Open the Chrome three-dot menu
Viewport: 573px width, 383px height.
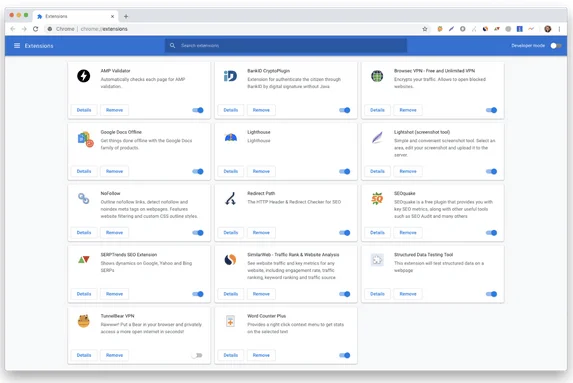(559, 29)
